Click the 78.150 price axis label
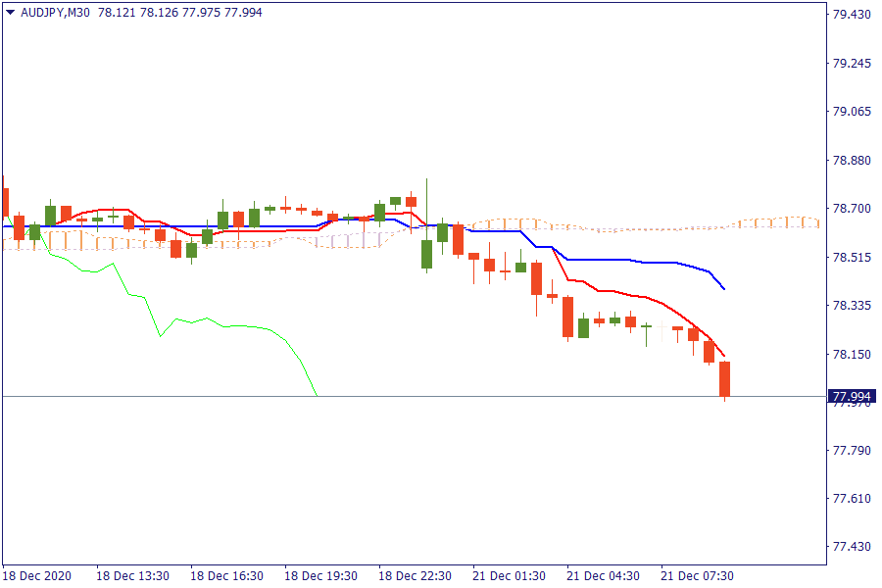This screenshot has width=882, height=588. pos(851,354)
